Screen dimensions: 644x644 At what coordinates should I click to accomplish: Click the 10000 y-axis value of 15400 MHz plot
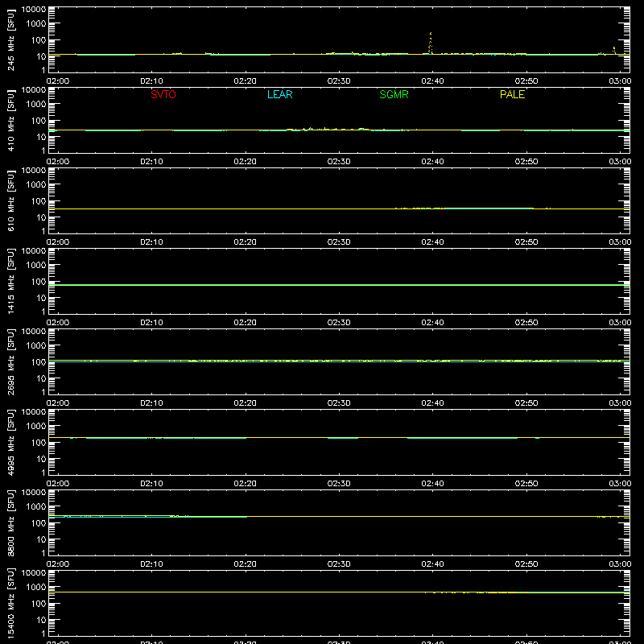pyautogui.click(x=34, y=573)
